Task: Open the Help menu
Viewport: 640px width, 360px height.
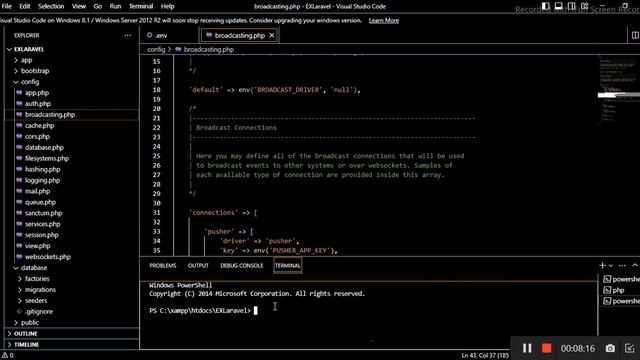Action: click(x=167, y=6)
